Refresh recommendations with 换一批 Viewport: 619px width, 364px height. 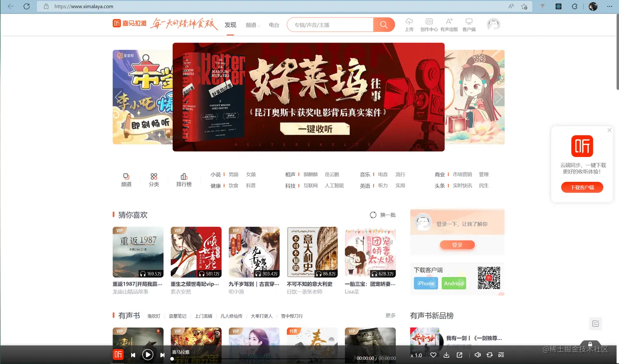point(383,215)
